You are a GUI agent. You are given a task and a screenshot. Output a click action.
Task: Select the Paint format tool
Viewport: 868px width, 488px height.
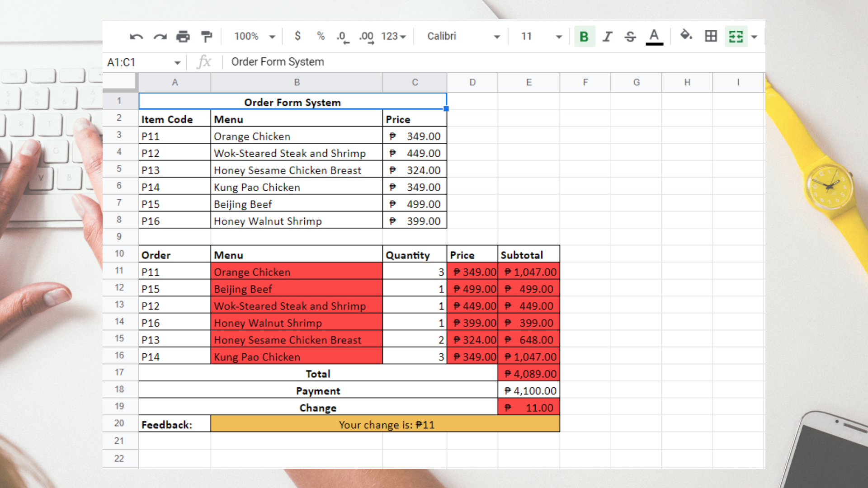[x=207, y=37]
